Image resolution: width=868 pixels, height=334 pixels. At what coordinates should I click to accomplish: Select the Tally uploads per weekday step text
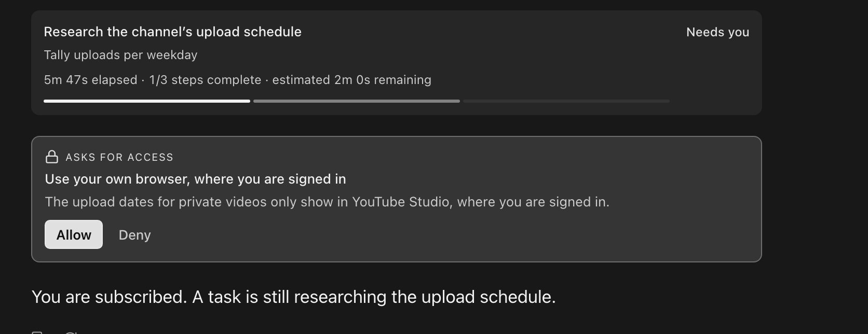pos(120,55)
